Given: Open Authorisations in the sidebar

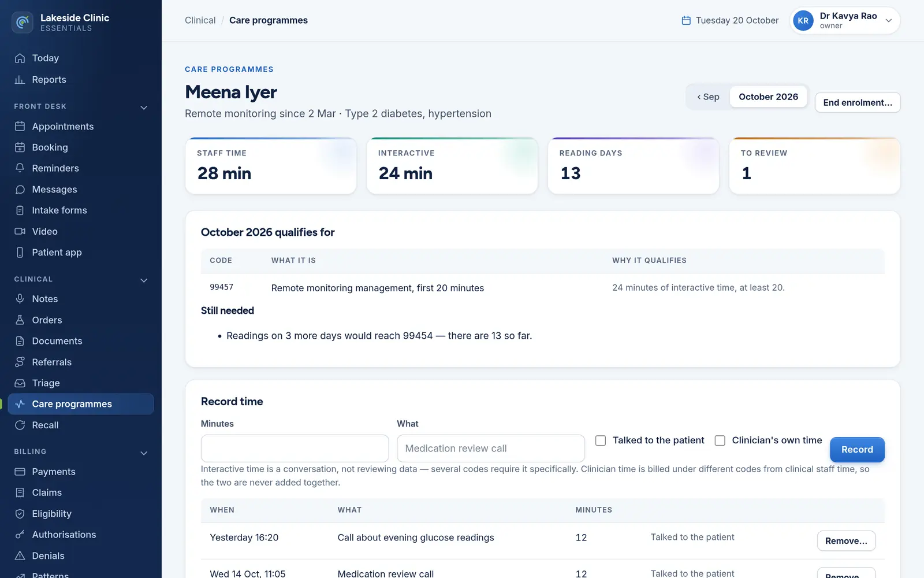Looking at the screenshot, I should 81,535.
